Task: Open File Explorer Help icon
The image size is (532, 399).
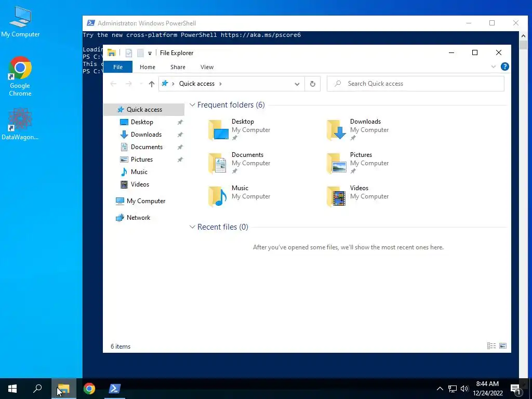Action: [x=505, y=66]
